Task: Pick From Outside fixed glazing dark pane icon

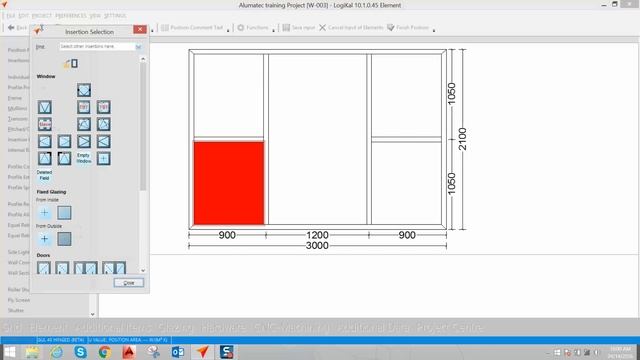Action: tap(64, 239)
